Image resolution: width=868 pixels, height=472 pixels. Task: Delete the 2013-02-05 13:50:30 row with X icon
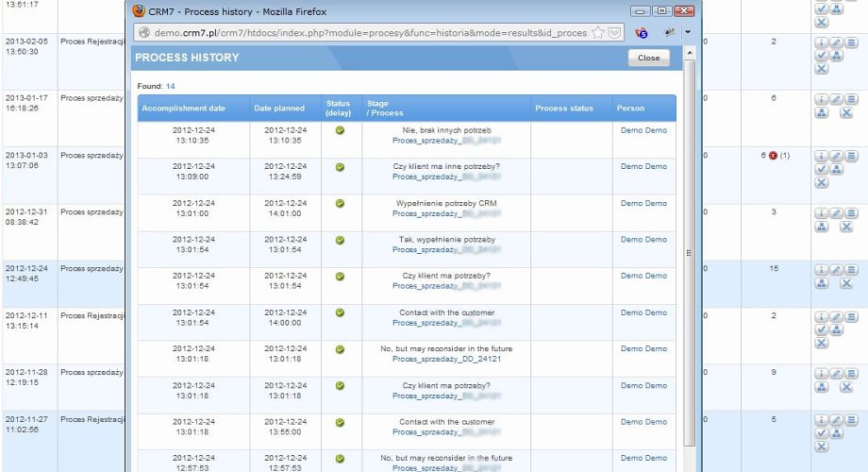[x=821, y=69]
